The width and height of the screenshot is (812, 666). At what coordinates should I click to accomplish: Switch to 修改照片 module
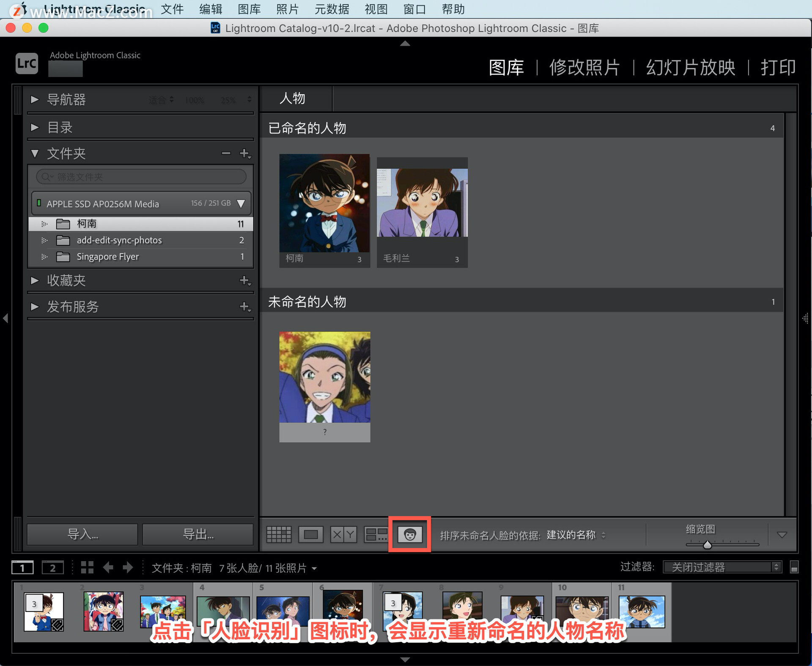coord(584,68)
